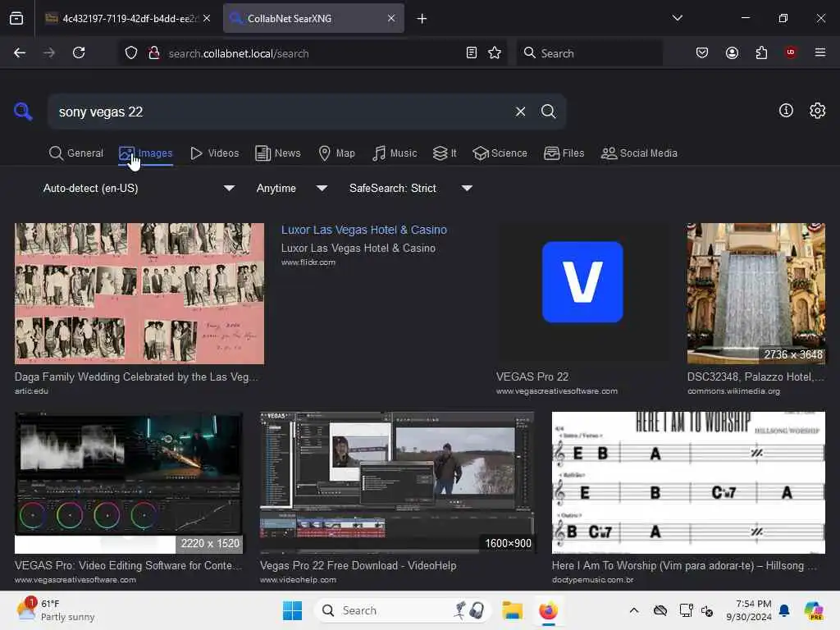Clear the search query with the X icon

[x=520, y=112]
